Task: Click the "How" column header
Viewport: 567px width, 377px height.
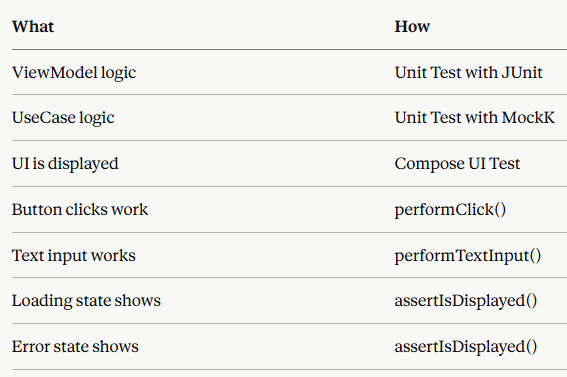Action: point(412,27)
